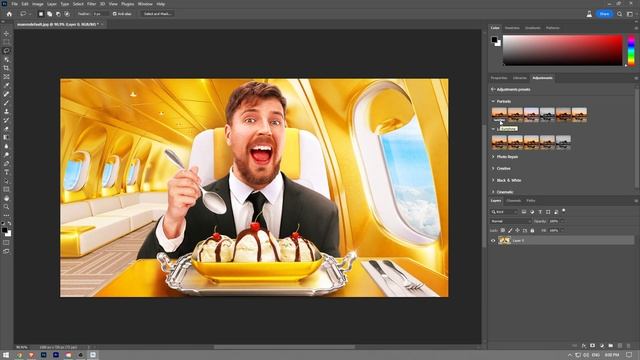Expand the Creative presets group

pos(493,169)
